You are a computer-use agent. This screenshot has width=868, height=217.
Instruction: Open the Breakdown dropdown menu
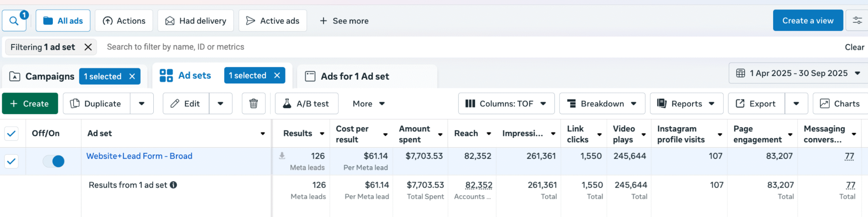(x=602, y=104)
